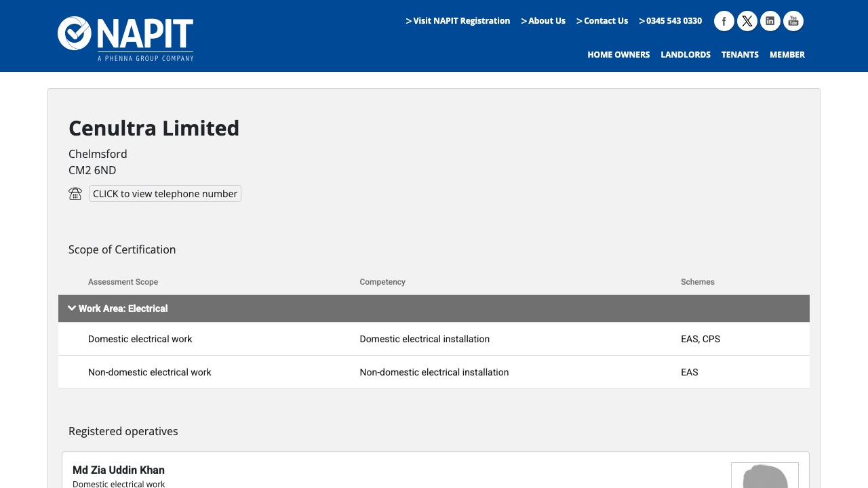868x488 pixels.
Task: Click CLICK to view telephone number
Action: 165,193
